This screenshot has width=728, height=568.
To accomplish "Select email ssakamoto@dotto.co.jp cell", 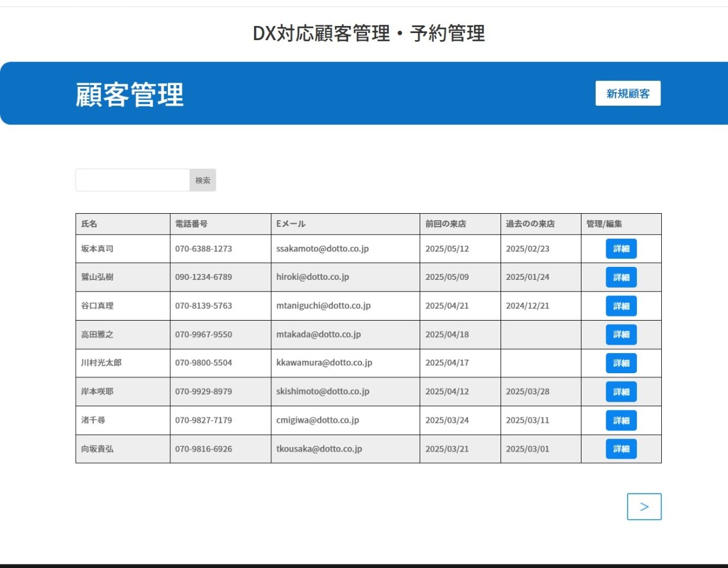I will (x=322, y=249).
